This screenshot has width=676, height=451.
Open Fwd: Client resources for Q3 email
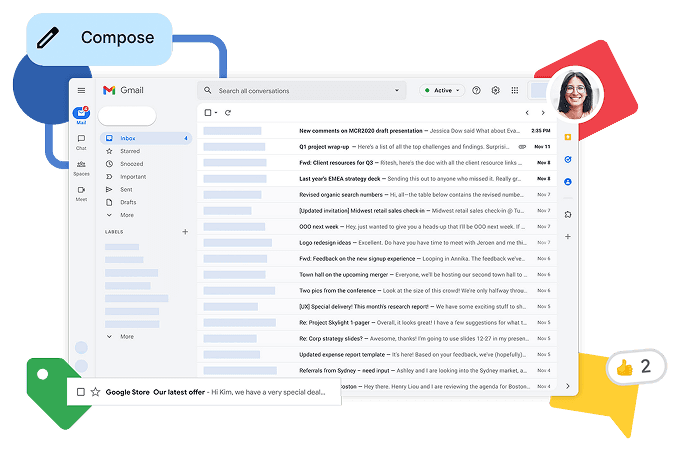(x=377, y=163)
